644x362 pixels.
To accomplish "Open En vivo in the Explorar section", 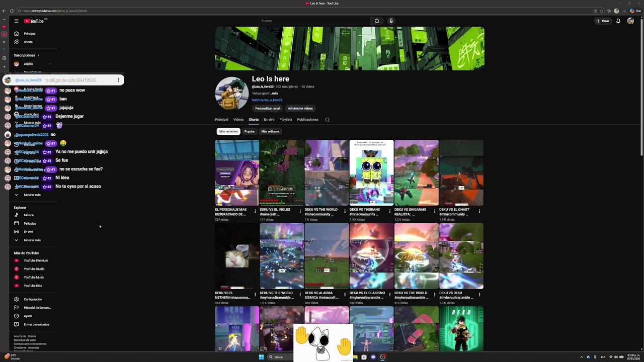I will (x=28, y=232).
